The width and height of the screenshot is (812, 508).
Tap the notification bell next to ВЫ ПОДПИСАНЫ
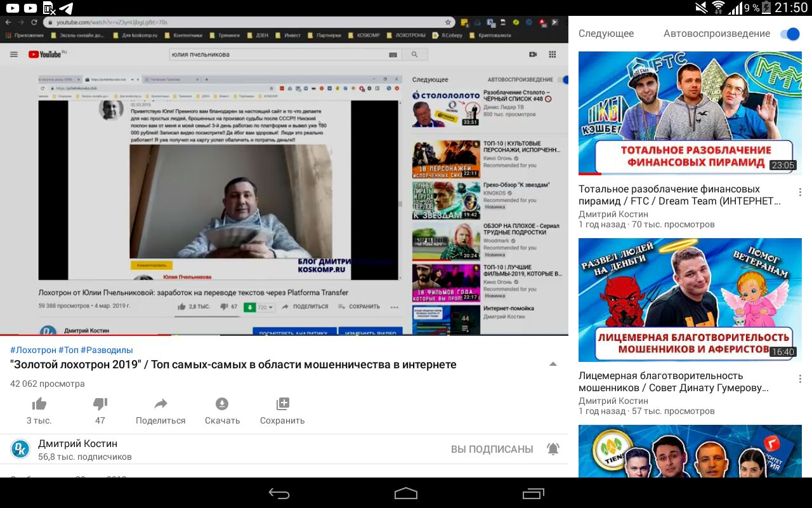[553, 449]
